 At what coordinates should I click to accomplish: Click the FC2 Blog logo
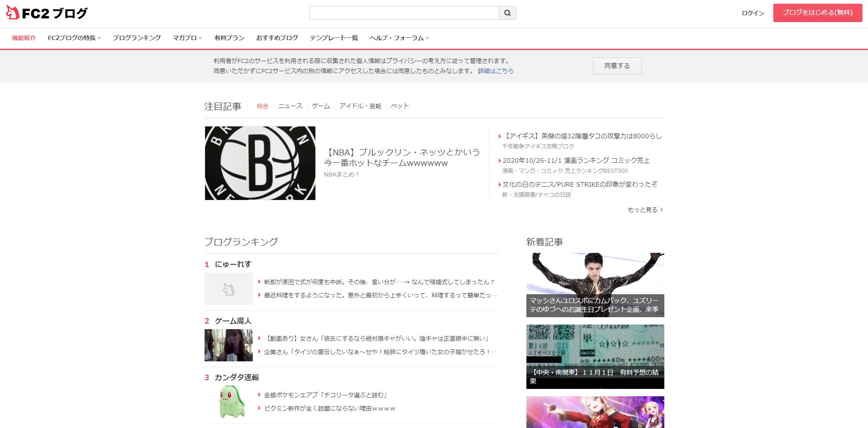[46, 13]
